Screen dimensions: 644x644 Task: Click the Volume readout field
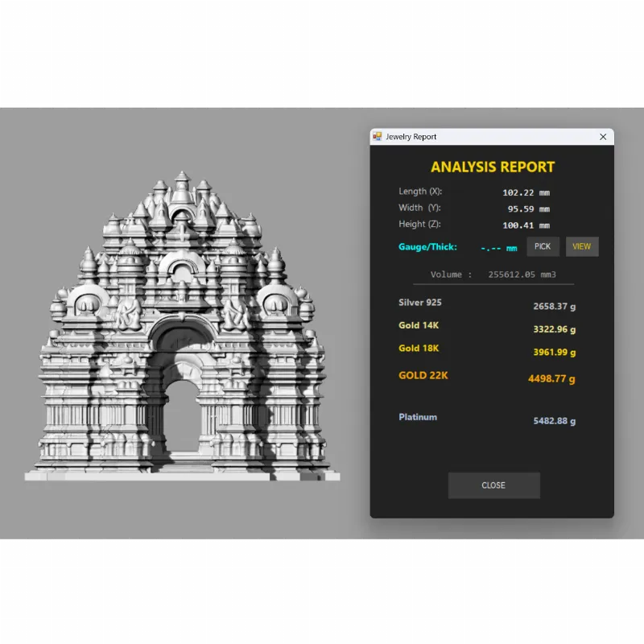(493, 275)
